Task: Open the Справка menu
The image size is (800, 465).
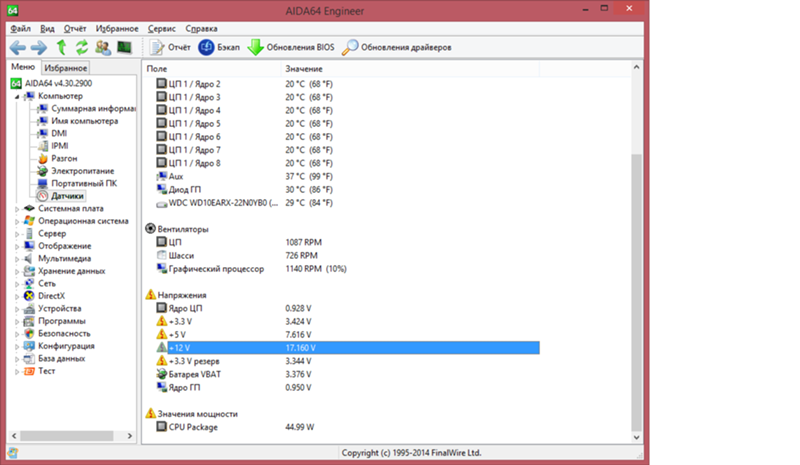Action: click(x=202, y=29)
